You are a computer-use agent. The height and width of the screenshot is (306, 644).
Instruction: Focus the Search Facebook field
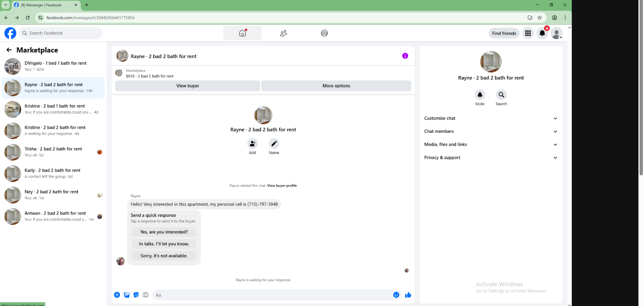click(x=61, y=33)
